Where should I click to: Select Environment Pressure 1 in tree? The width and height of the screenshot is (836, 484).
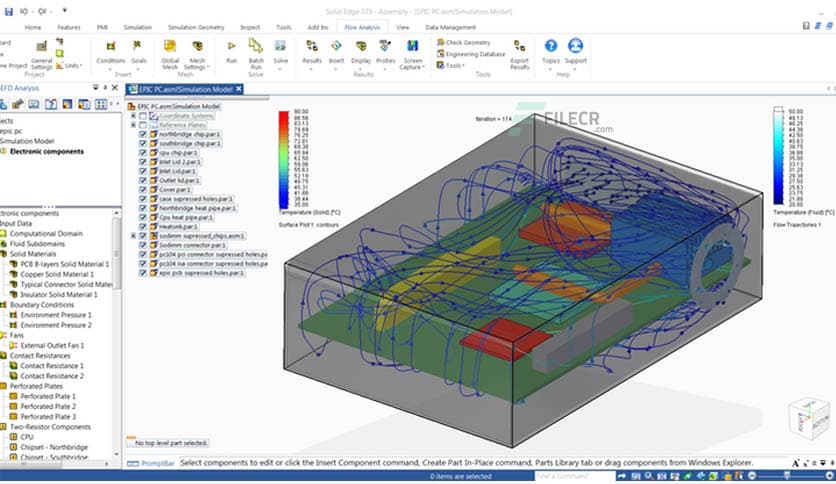click(x=55, y=315)
